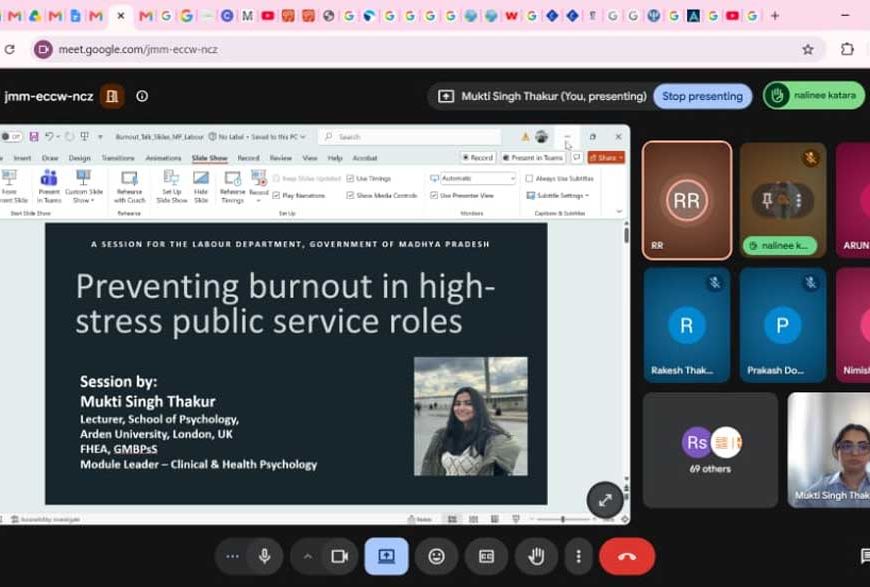Click the PowerPoint Search box

click(x=409, y=136)
